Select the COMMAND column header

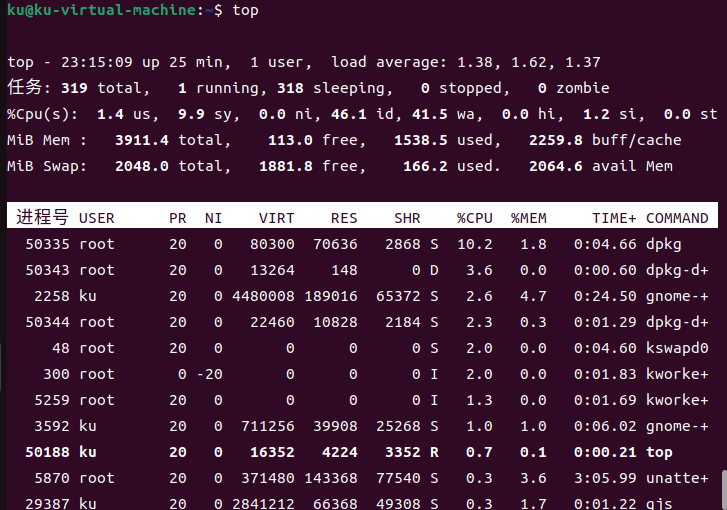click(677, 217)
